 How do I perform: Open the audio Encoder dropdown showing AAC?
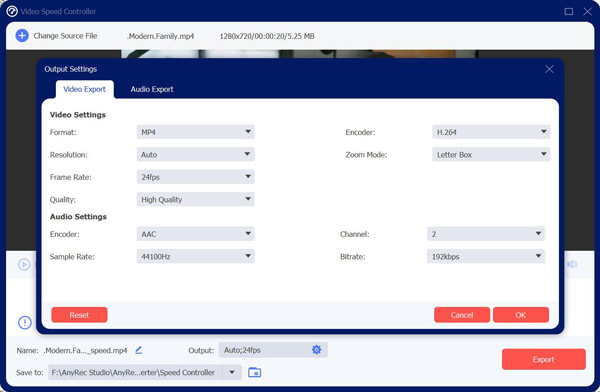196,234
